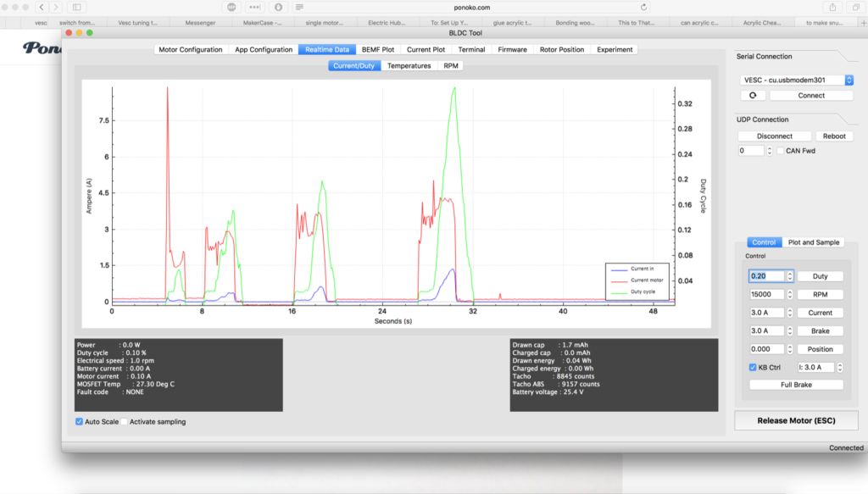Open the VESC serial port dropdown
Viewport: 868px width, 494px height.
796,80
